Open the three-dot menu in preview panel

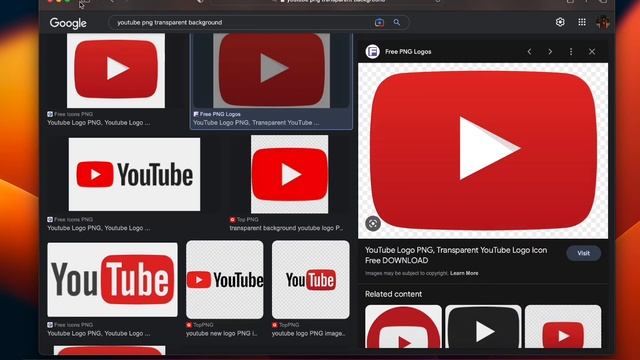[x=571, y=51]
